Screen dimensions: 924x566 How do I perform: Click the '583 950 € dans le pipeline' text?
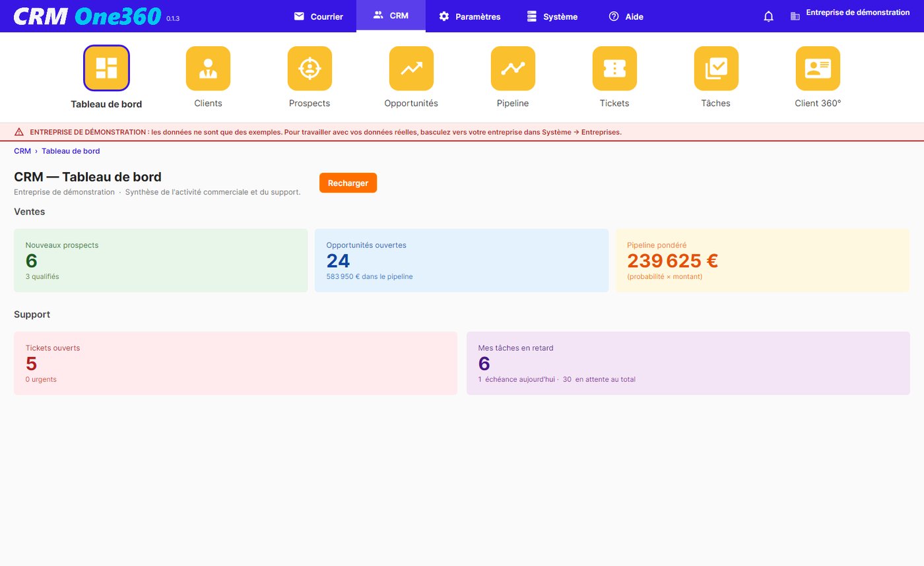pos(370,277)
